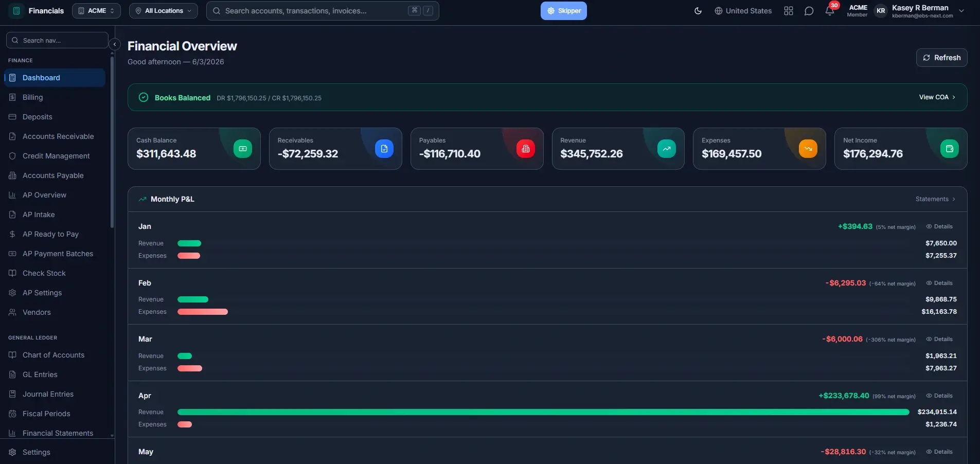The width and height of the screenshot is (980, 464).
Task: Open Accounts Receivable page
Action: point(55,136)
